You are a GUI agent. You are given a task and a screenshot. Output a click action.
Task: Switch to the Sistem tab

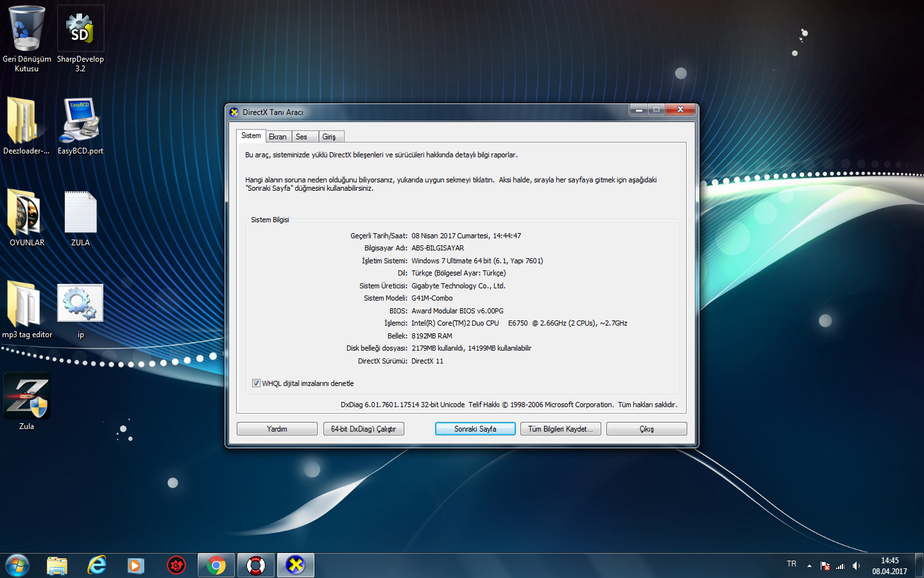click(x=251, y=136)
